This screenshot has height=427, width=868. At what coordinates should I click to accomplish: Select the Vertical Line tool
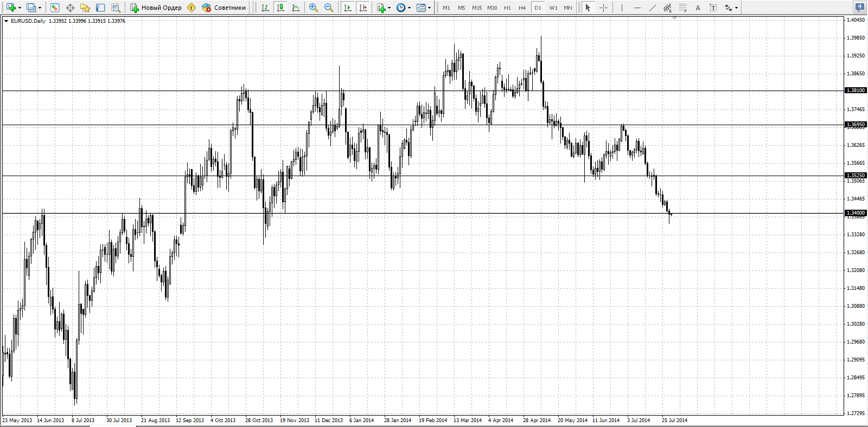coord(622,8)
